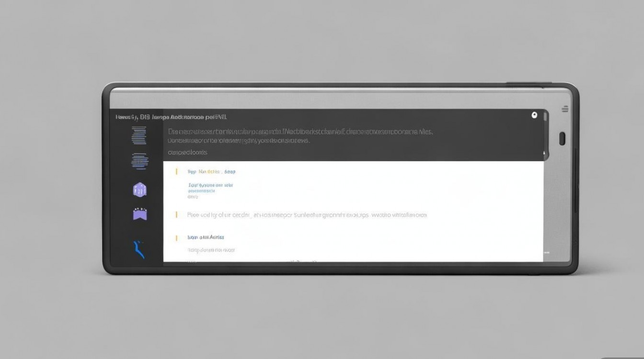Click the short third line in dark header

coord(187,152)
